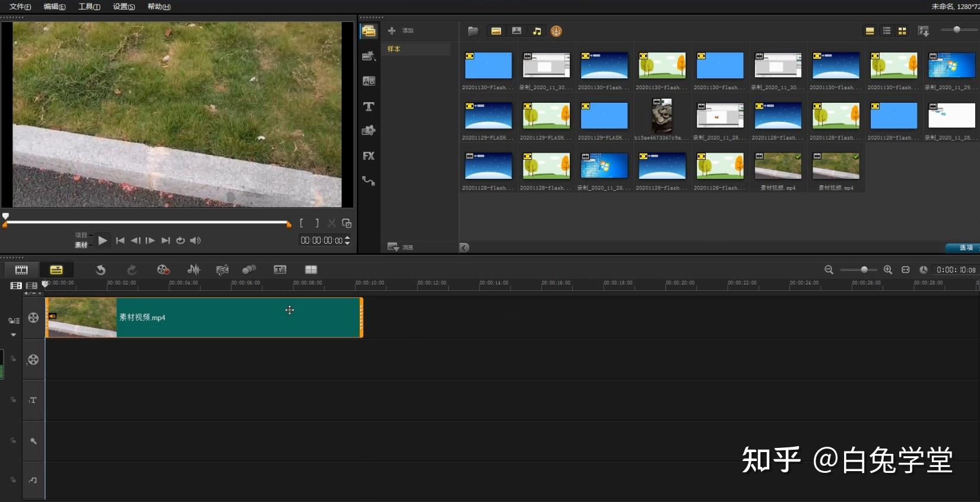Click the scissors split clip icon
This screenshot has width=980, height=502.
pos(332,223)
